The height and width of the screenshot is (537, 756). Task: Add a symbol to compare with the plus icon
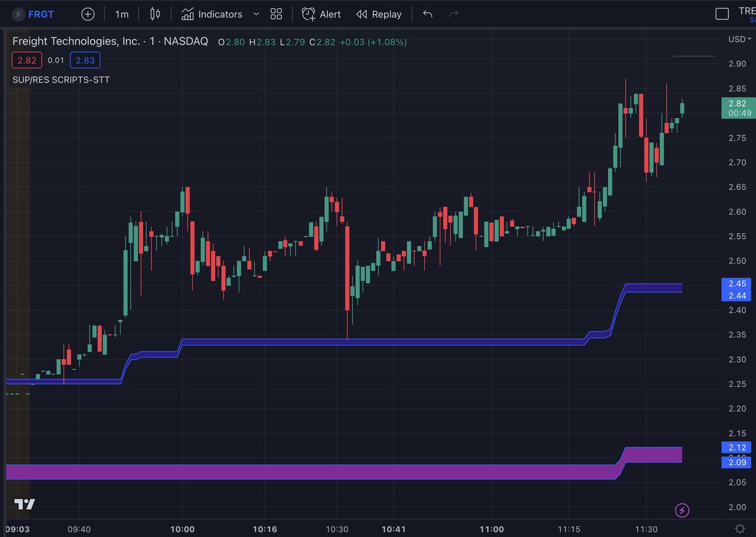[88, 14]
